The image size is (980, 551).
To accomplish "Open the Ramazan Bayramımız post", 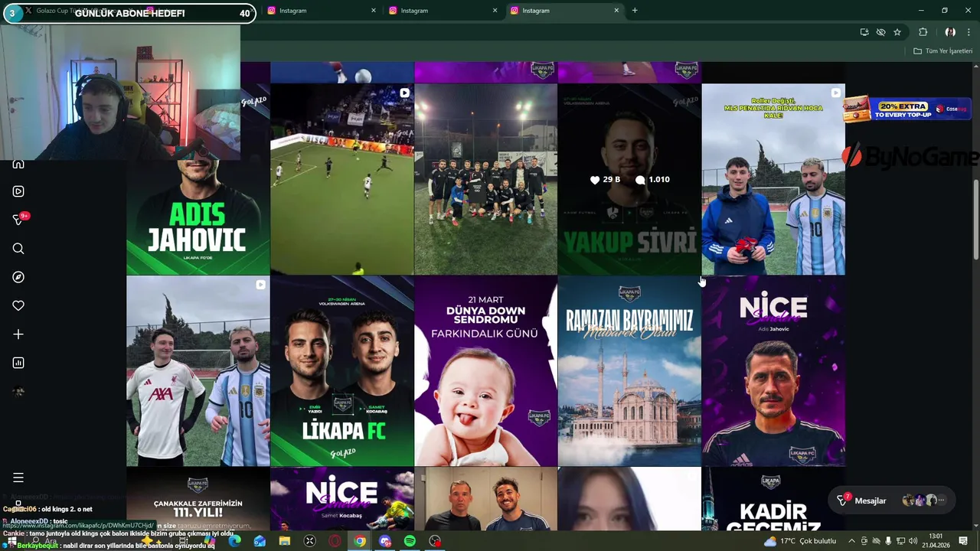I will 629,371.
